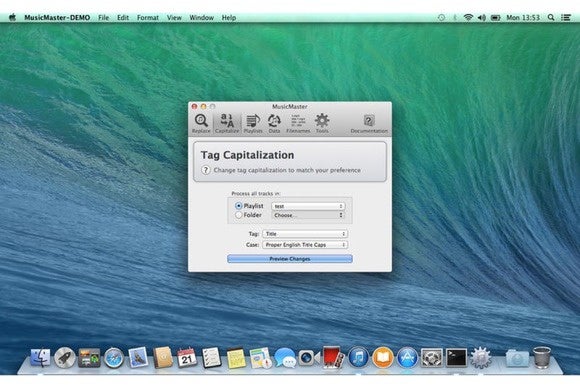Viewport: 580px width, 388px height.
Task: Open the Apple menu
Action: (12, 17)
